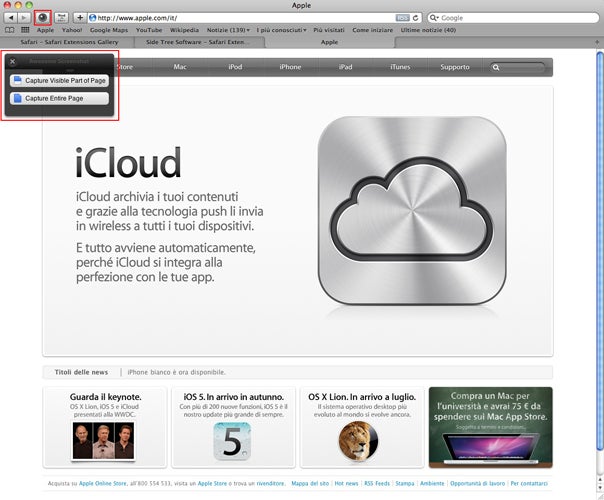Open the Come iniziare bookmark
This screenshot has width=604, height=500.
[372, 30]
